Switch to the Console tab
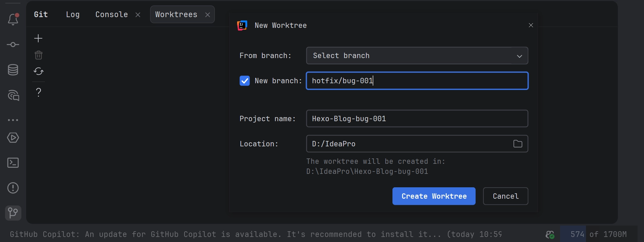 pos(111,14)
